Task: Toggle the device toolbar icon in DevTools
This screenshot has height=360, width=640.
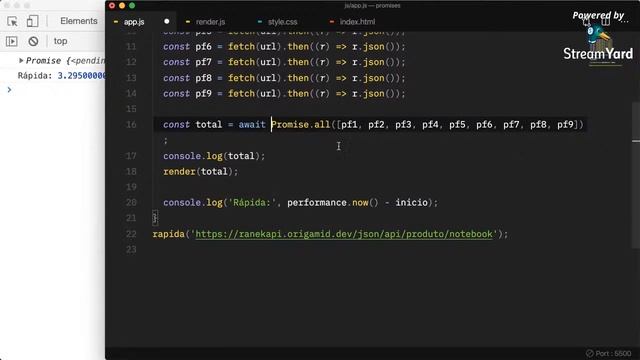Action: tap(32, 21)
